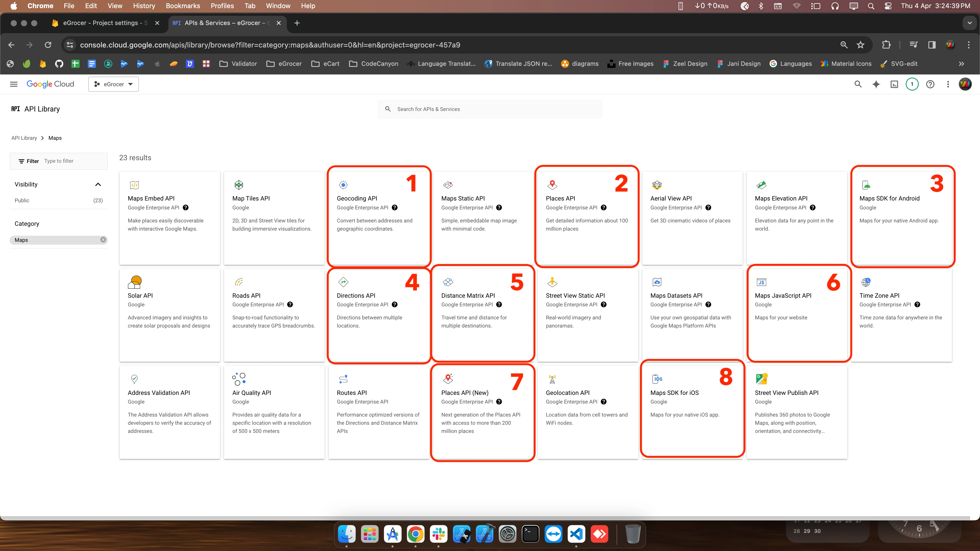Open the Bookmarks menu in menu bar
Screen dimensions: 980x551
pos(183,6)
